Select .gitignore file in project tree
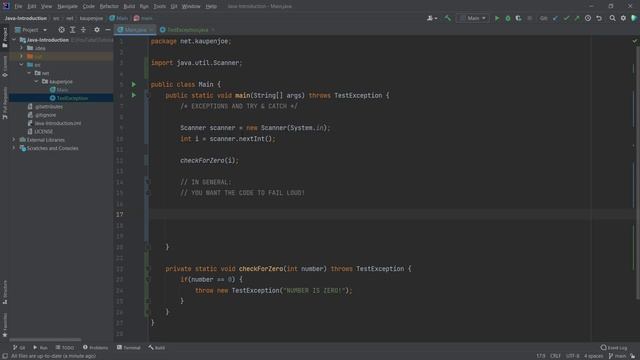The width and height of the screenshot is (640, 360). click(45, 115)
